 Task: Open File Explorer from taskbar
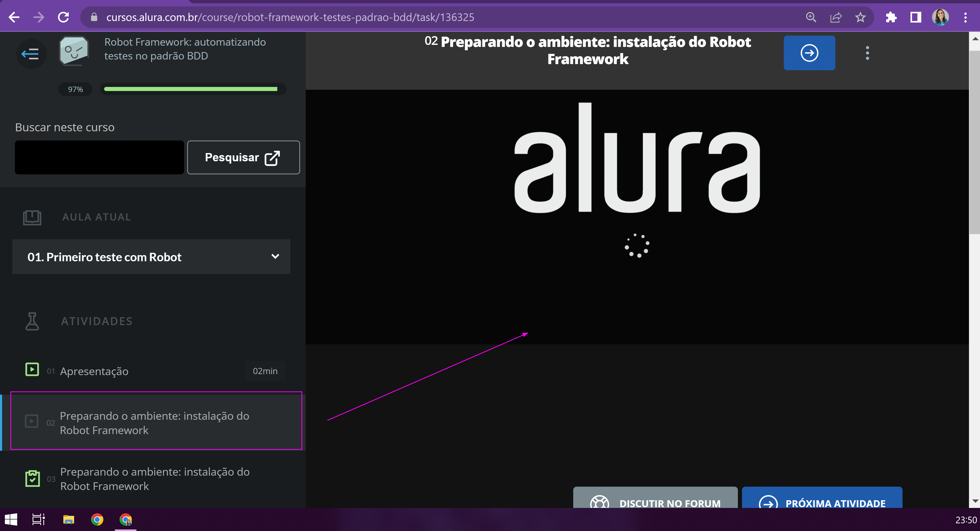68,519
